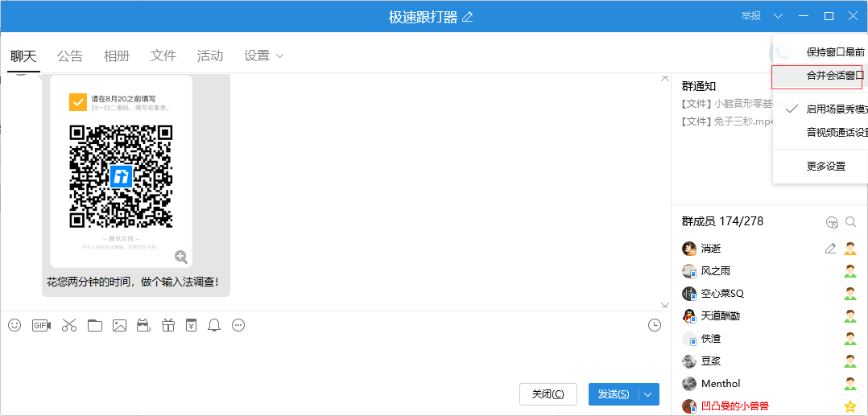Open the red packet yen icon
The width and height of the screenshot is (868, 416).
click(x=190, y=325)
